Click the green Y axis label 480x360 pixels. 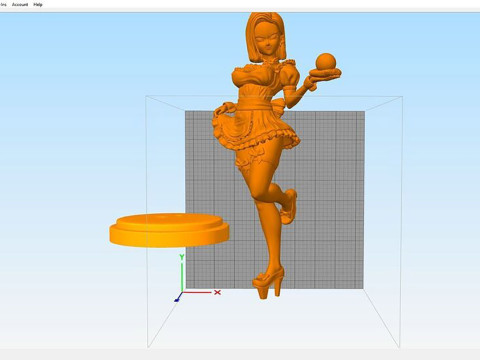tap(182, 257)
